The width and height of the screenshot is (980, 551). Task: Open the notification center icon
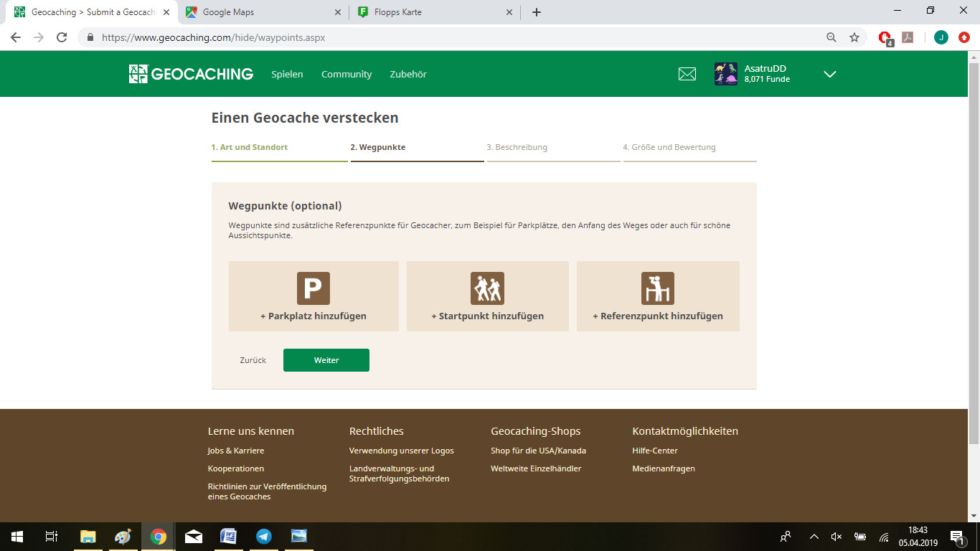(957, 537)
